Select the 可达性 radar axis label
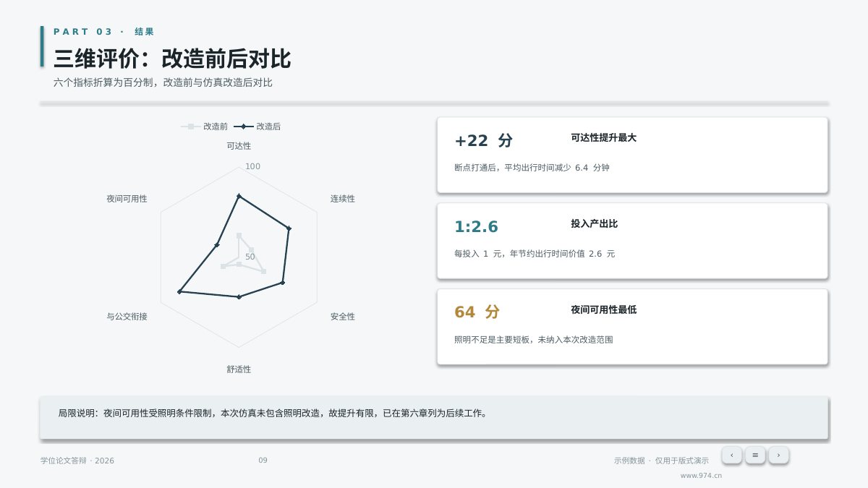 (x=239, y=146)
